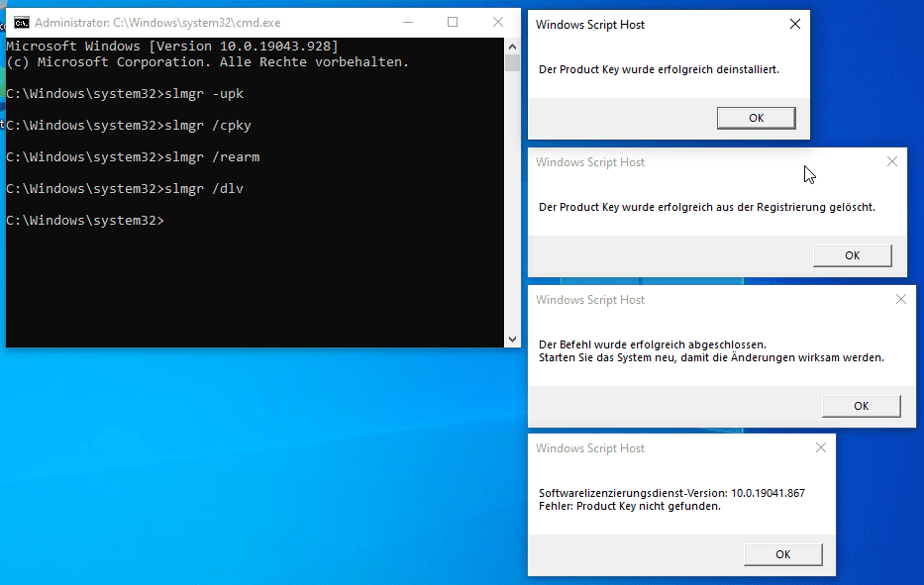
Task: Click the 'slmgr /cpky' command line
Action: pyautogui.click(x=129, y=126)
